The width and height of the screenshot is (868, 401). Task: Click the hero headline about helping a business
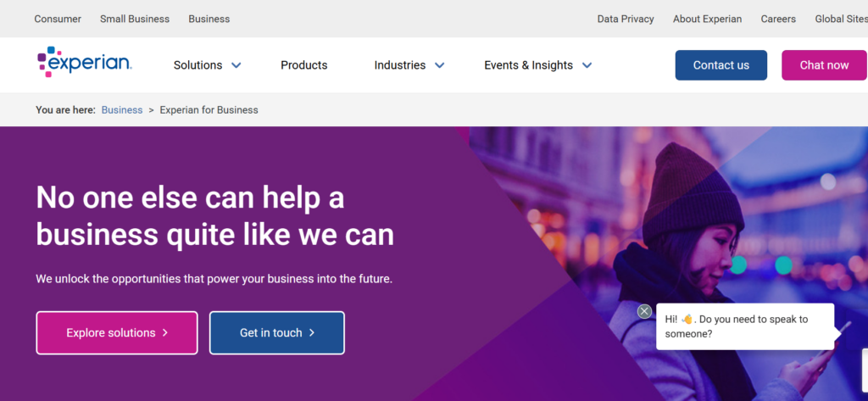[214, 215]
